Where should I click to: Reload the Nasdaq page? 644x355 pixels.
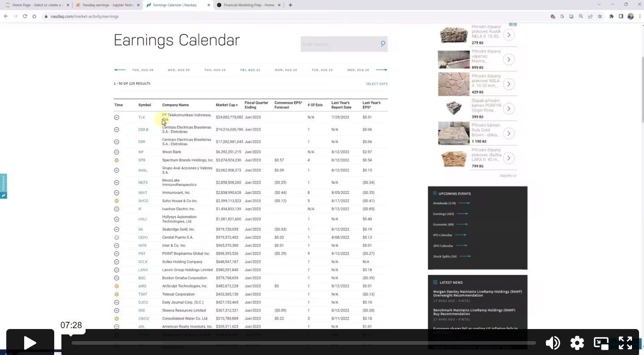[25, 16]
